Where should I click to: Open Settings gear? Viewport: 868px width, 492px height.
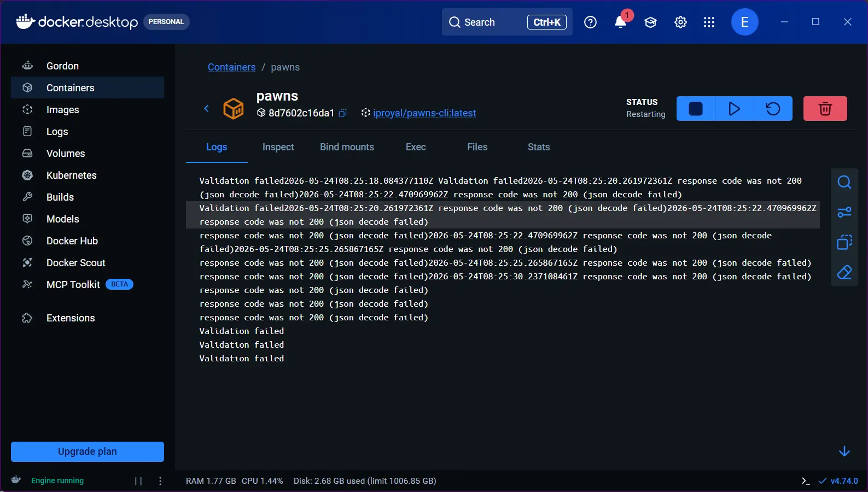point(680,22)
